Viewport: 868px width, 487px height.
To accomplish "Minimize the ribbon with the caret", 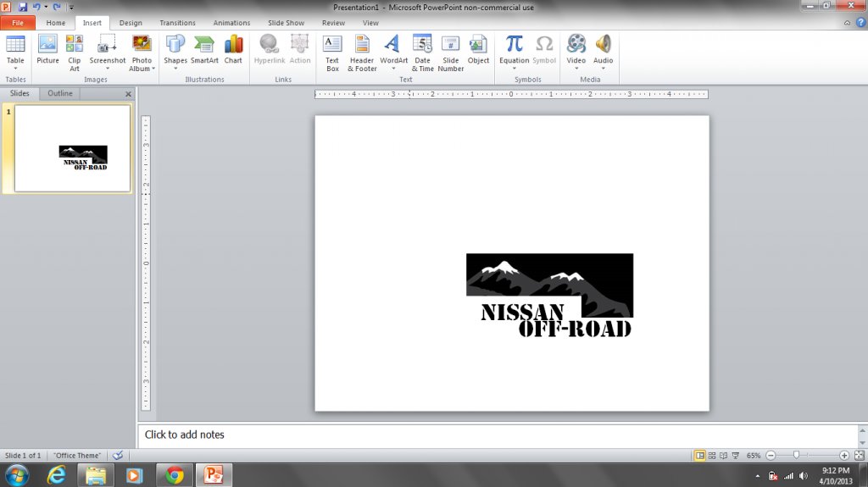I will pyautogui.click(x=847, y=23).
